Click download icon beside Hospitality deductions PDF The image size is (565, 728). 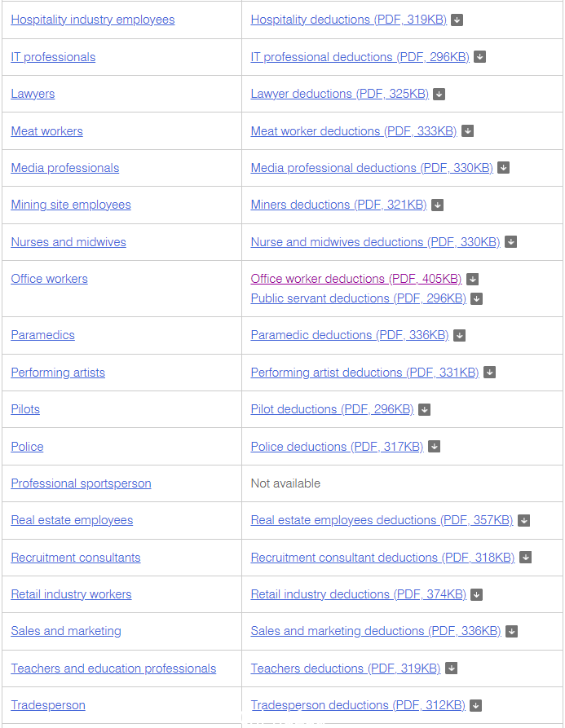pyautogui.click(x=457, y=20)
